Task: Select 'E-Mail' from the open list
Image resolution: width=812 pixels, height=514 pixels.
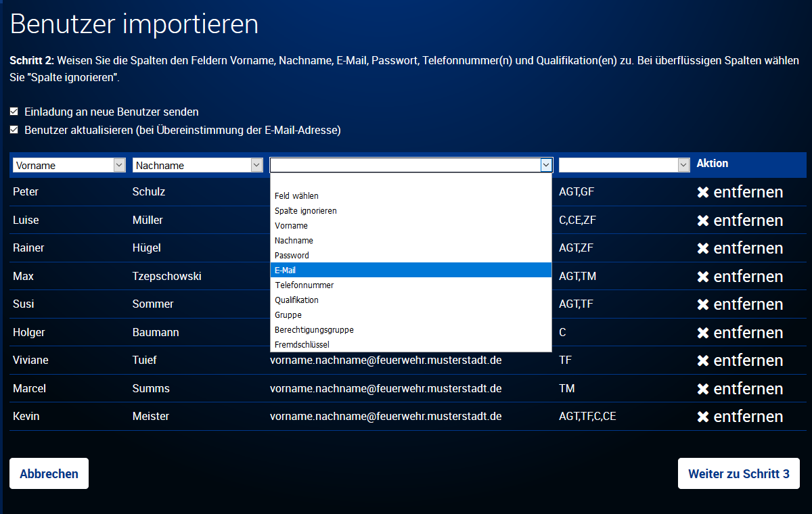Action: [411, 271]
